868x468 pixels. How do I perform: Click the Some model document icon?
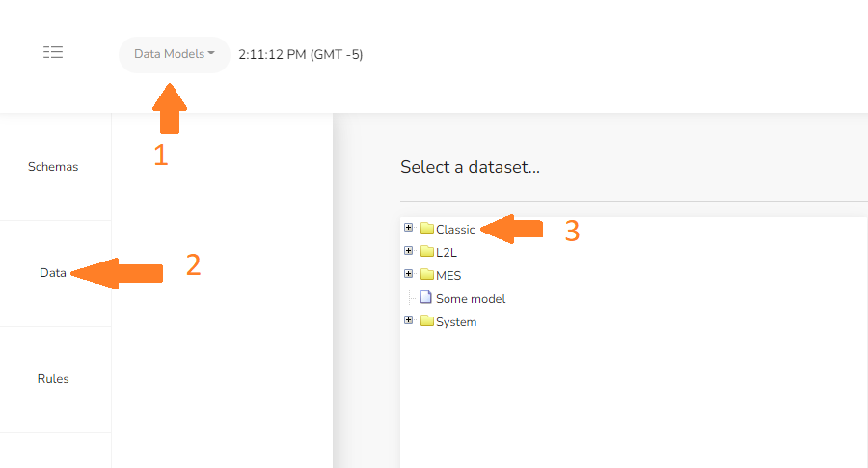[x=425, y=297]
